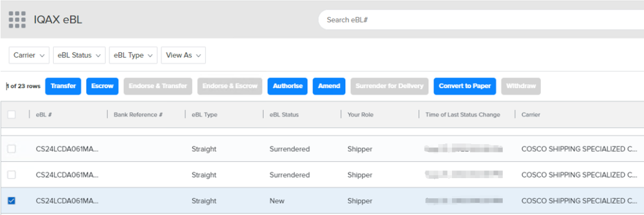
Task: Select the Authorise action button
Action: [x=287, y=86]
